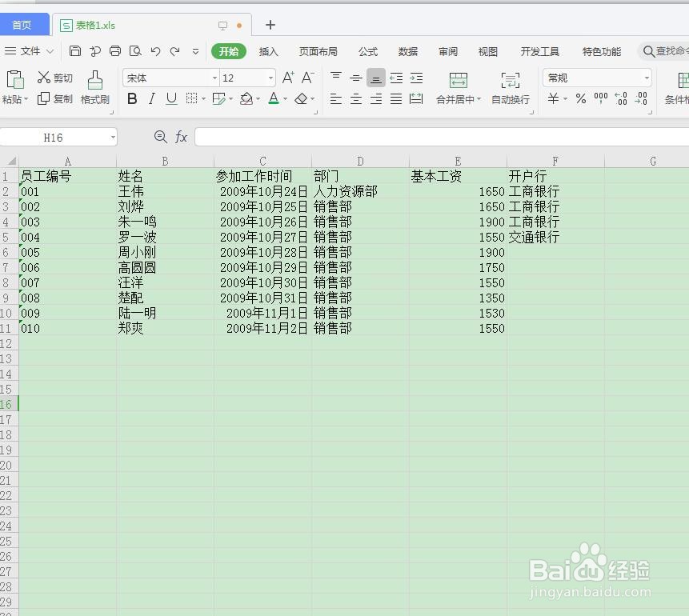This screenshot has width=689, height=616.
Task: Apply top vertical alignment
Action: (x=336, y=78)
